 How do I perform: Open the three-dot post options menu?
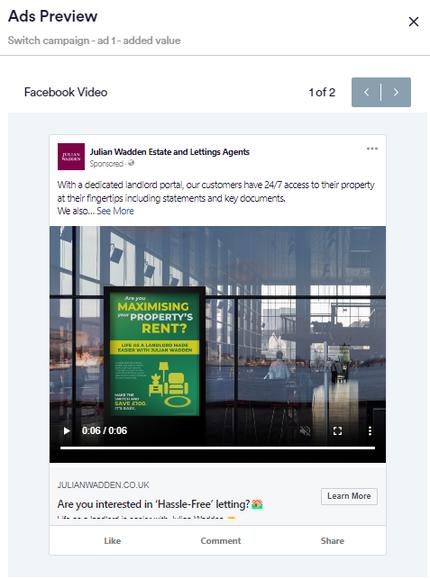pos(372,149)
